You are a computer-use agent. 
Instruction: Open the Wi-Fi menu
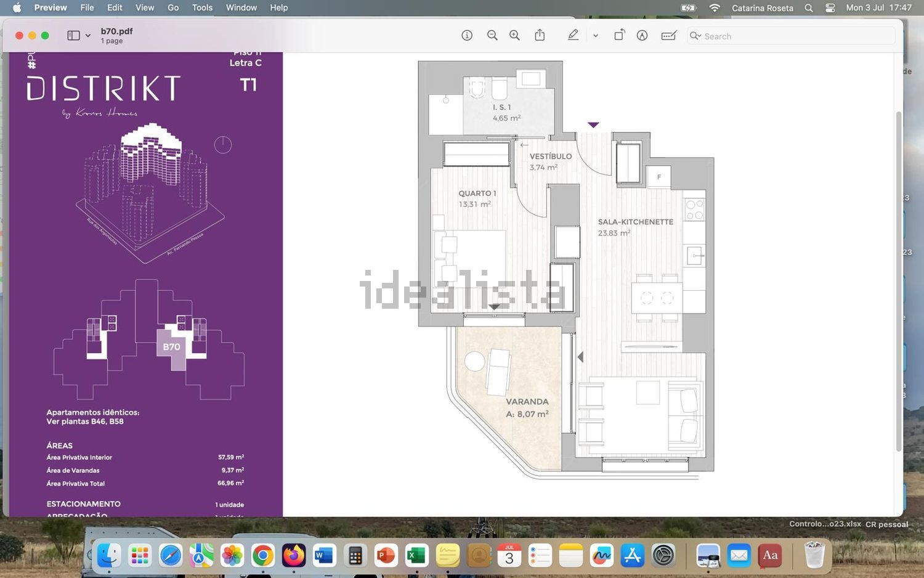tap(715, 8)
